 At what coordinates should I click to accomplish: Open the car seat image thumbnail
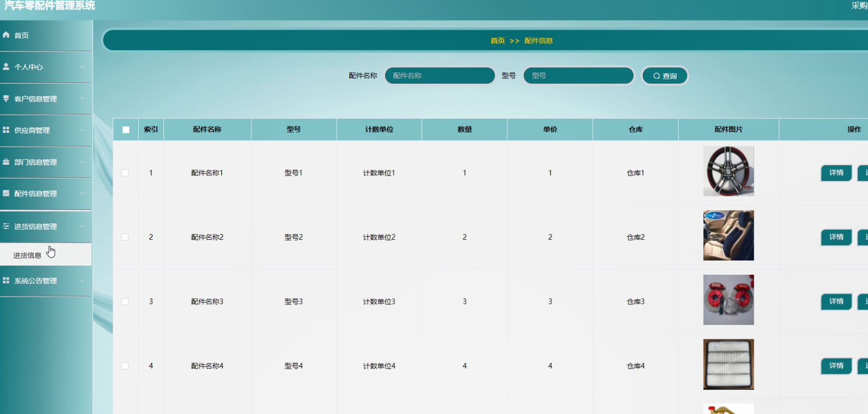(728, 236)
